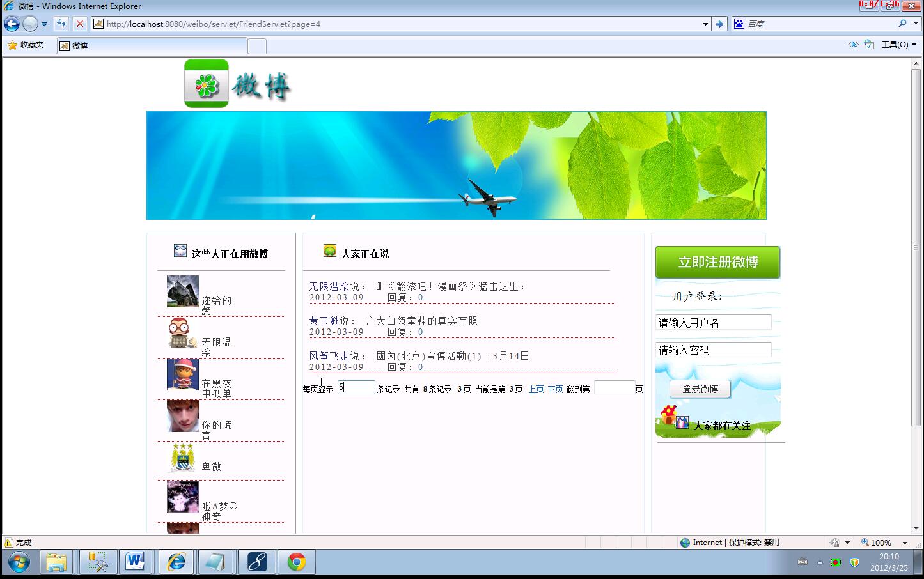The image size is (924, 579).
Task: Click the records-per-page input field
Action: coord(356,387)
